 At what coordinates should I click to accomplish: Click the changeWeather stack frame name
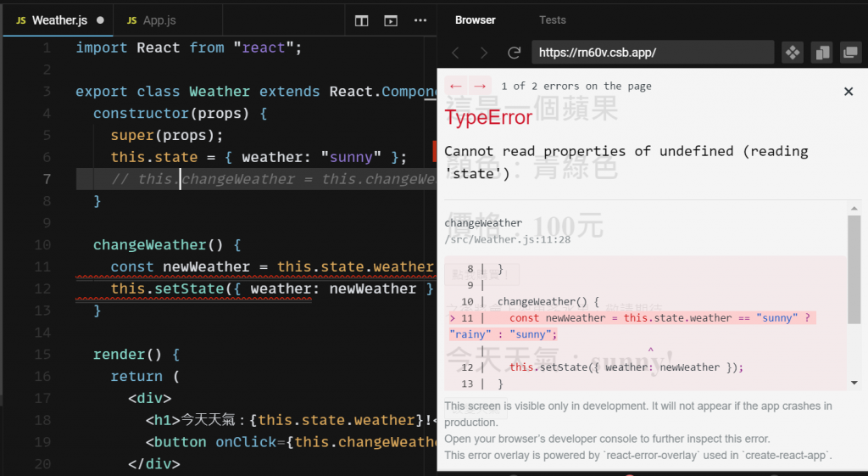(482, 223)
